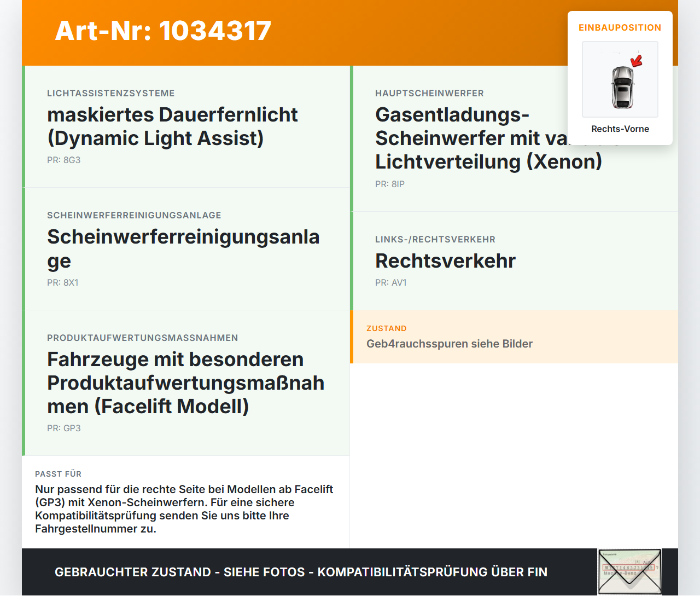Click the SCHEINWERFERREINIGUNGSANLAGE label
This screenshot has width=700, height=596.
point(134,215)
